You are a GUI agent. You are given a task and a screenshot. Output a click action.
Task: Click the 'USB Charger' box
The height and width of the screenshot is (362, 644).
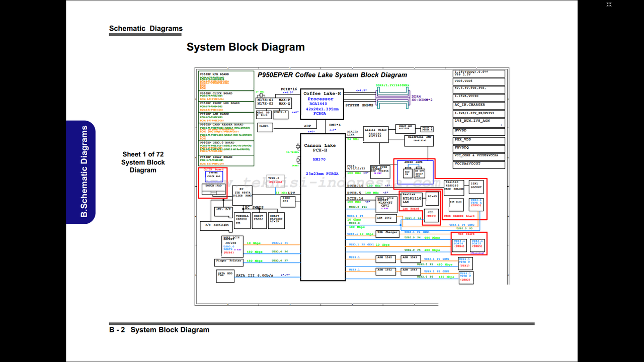[387, 233]
